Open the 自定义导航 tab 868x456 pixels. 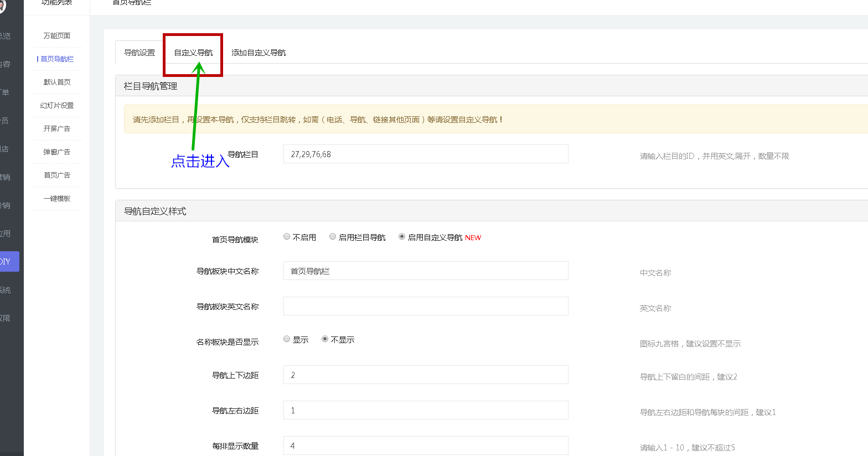pyautogui.click(x=193, y=53)
